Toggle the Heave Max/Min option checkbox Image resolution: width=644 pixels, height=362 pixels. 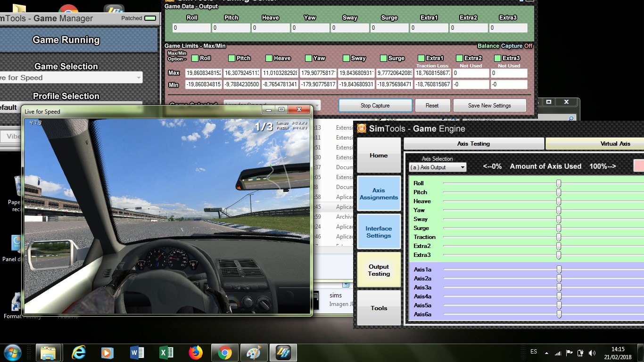(x=269, y=58)
